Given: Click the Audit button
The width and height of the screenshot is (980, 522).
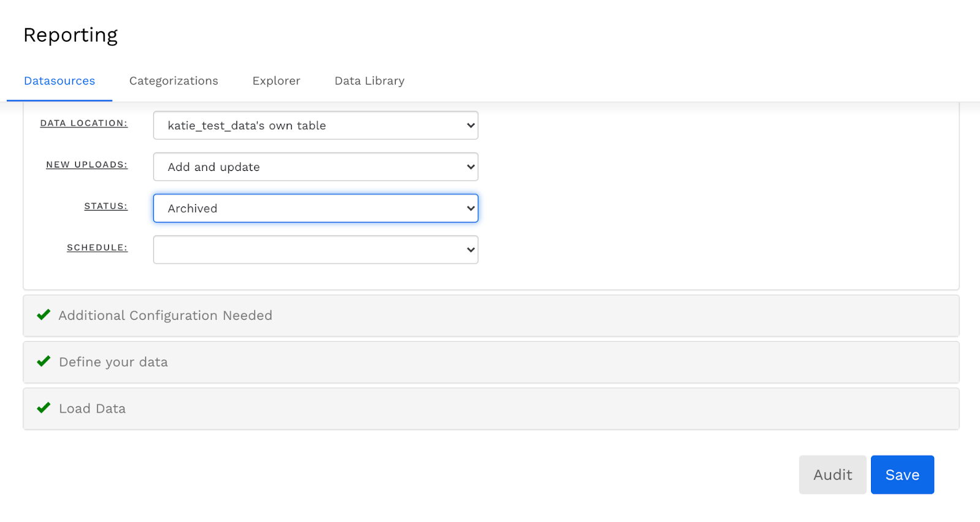Looking at the screenshot, I should point(832,475).
